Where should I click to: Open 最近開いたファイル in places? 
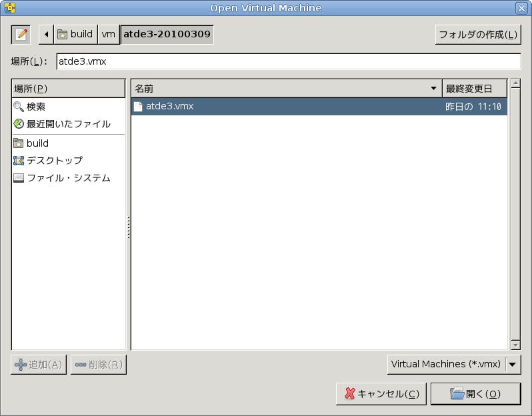coord(69,124)
